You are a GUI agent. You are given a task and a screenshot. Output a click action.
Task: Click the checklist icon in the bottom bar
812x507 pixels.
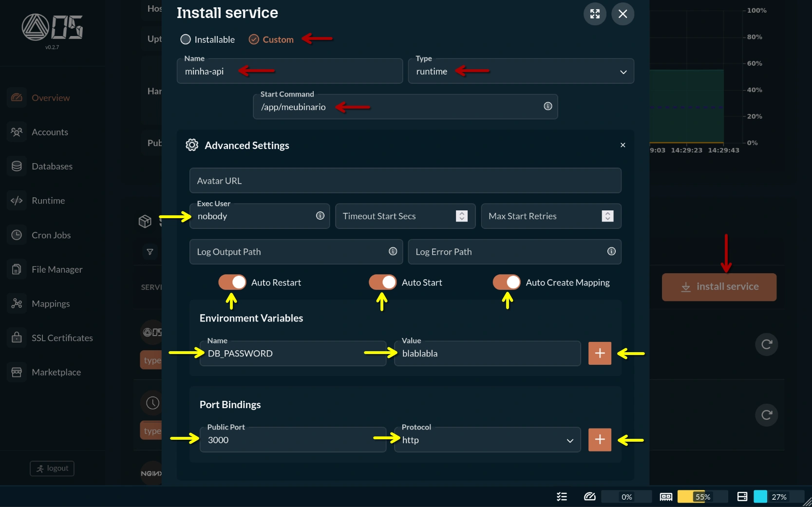[x=561, y=497]
